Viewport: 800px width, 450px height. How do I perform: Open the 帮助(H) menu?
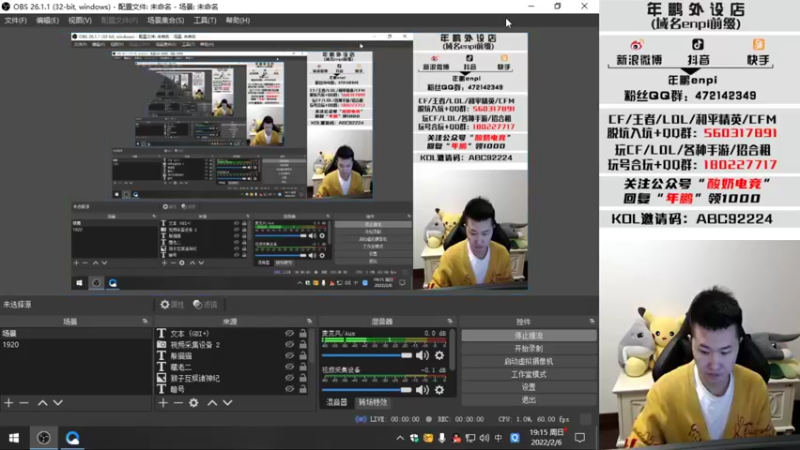(237, 20)
